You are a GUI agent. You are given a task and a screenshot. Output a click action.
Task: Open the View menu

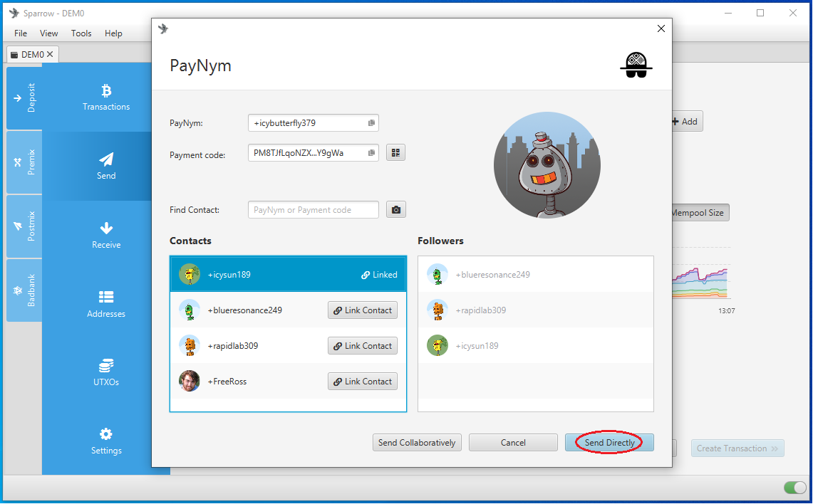coord(48,33)
